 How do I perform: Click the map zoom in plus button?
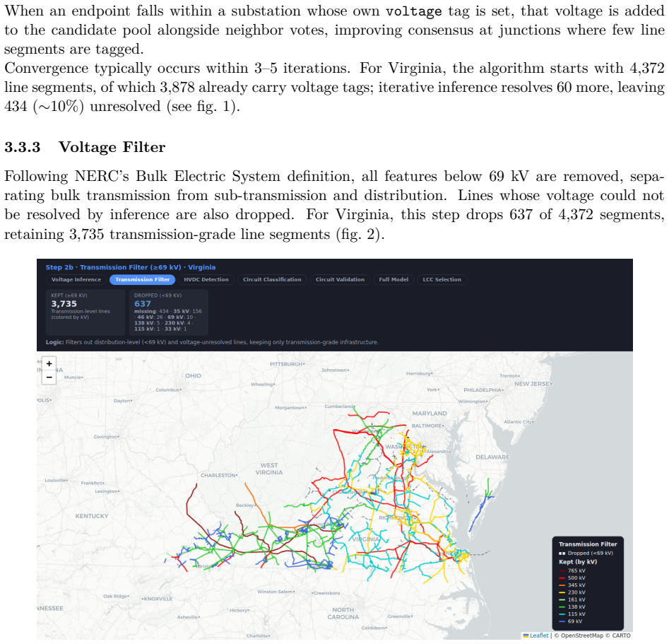click(x=49, y=363)
